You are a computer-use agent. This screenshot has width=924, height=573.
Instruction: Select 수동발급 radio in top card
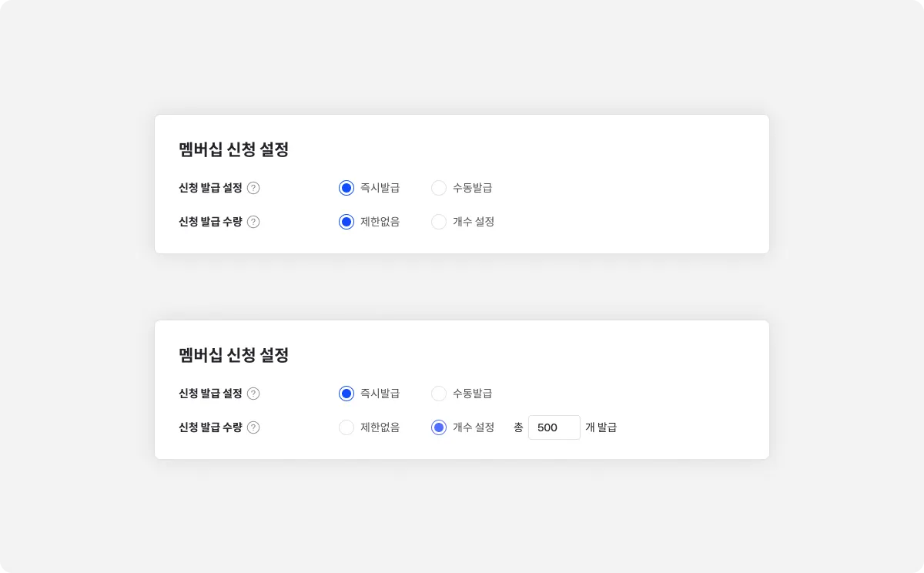439,188
